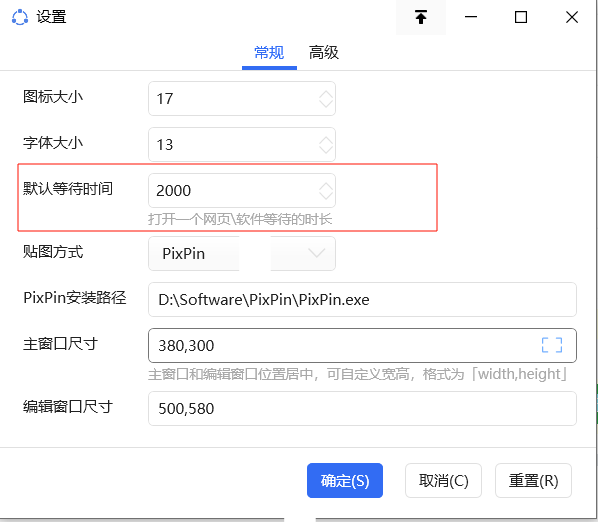Screen dimensions: 598x522
Task: Decrease the 图标大小 value with down arrow
Action: pyautogui.click(x=326, y=103)
